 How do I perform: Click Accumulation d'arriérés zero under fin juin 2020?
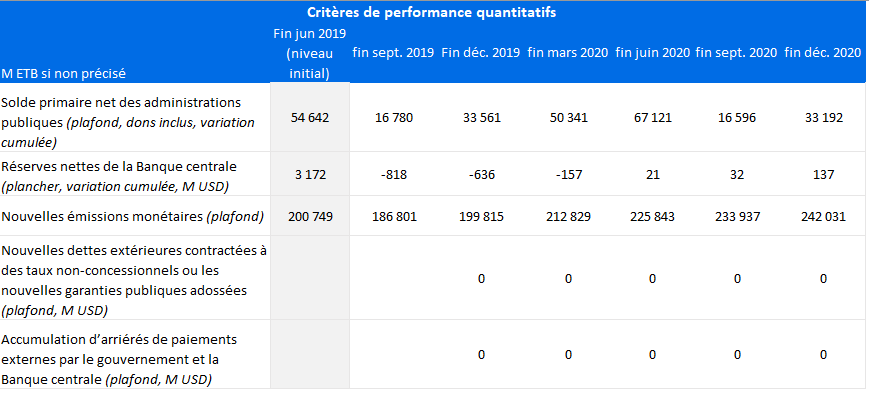click(652, 354)
